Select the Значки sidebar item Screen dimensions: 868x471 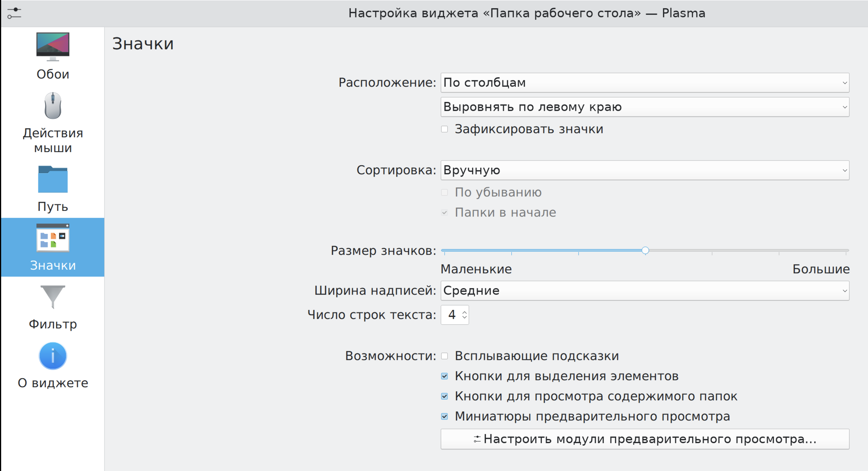point(53,247)
